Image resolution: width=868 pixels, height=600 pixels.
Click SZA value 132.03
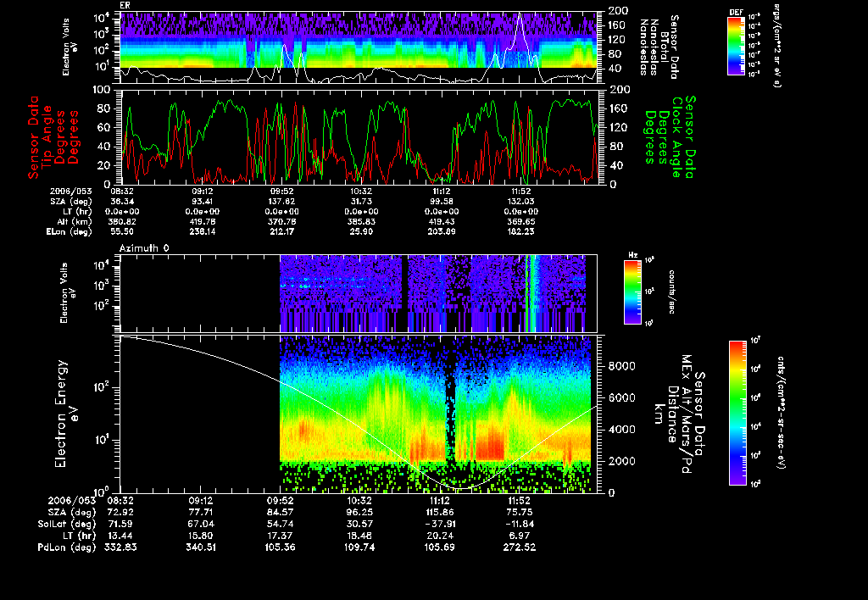click(x=521, y=202)
